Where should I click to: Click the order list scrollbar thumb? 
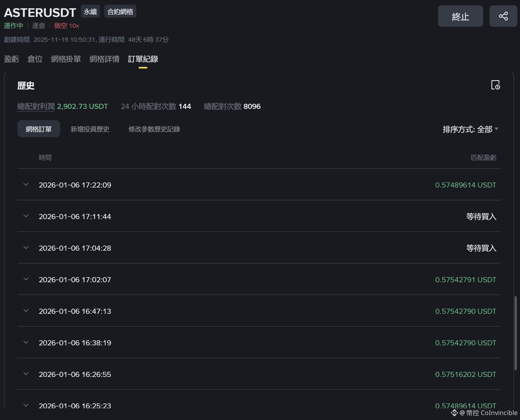coord(515,333)
